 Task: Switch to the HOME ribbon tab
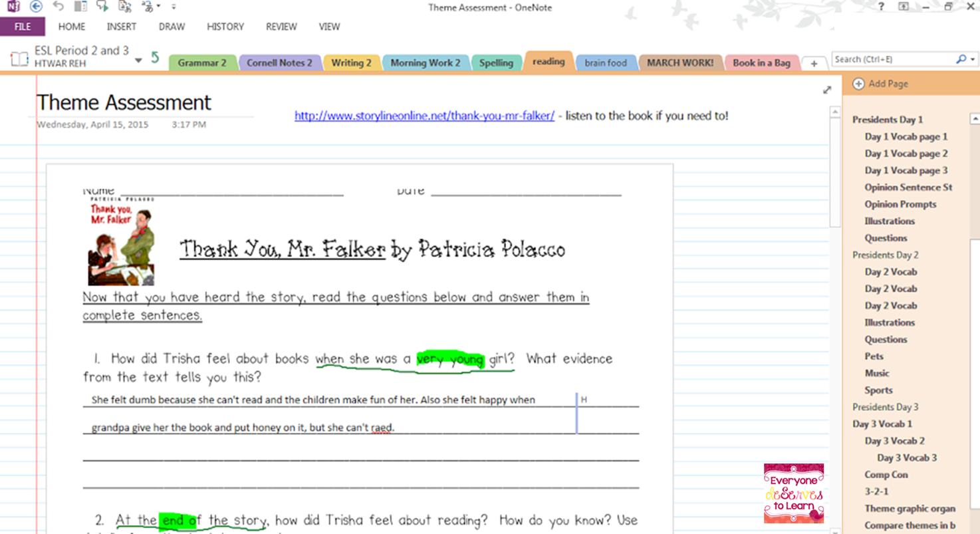click(72, 27)
